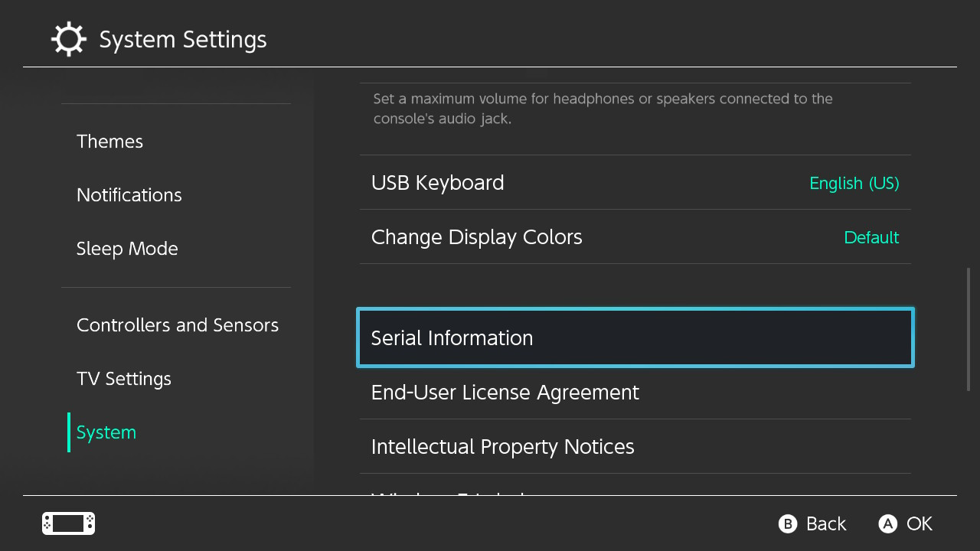This screenshot has width=980, height=551.
Task: Open Intellectual Property Notices
Action: click(634, 446)
